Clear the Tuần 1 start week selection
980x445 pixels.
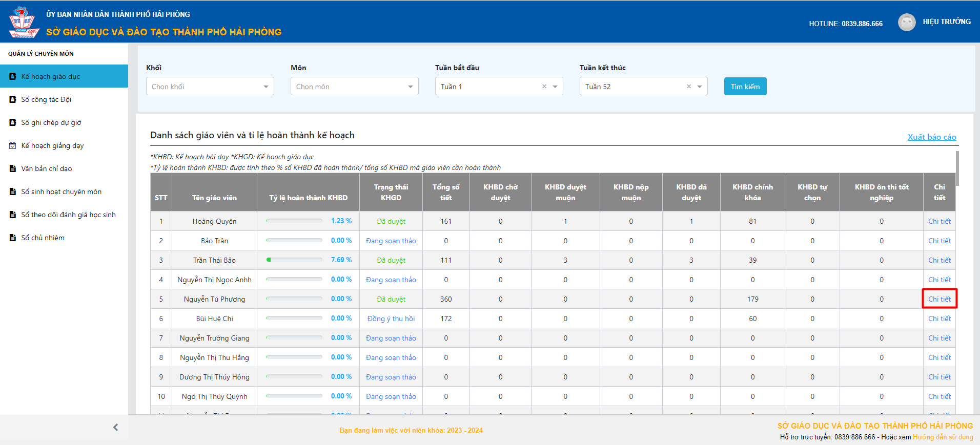pos(544,87)
